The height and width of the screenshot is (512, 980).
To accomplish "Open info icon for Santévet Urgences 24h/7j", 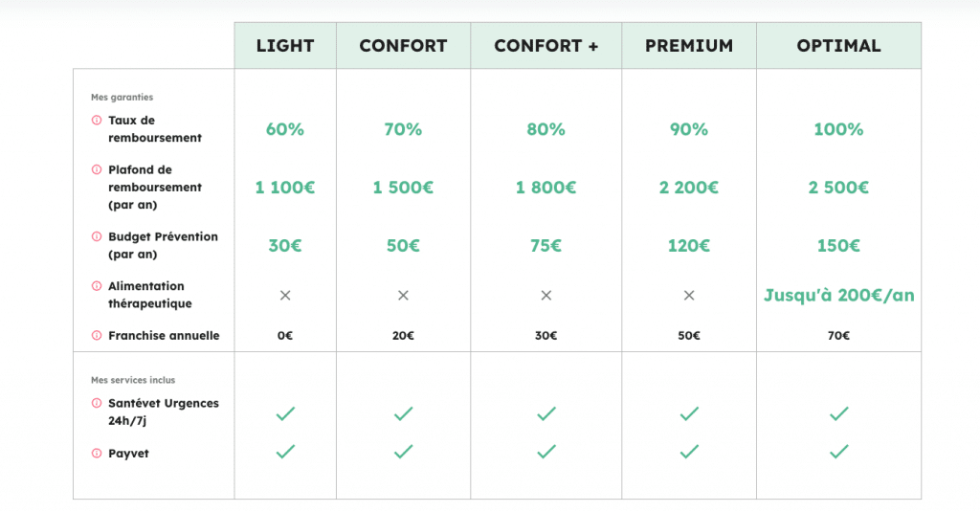I will [96, 404].
